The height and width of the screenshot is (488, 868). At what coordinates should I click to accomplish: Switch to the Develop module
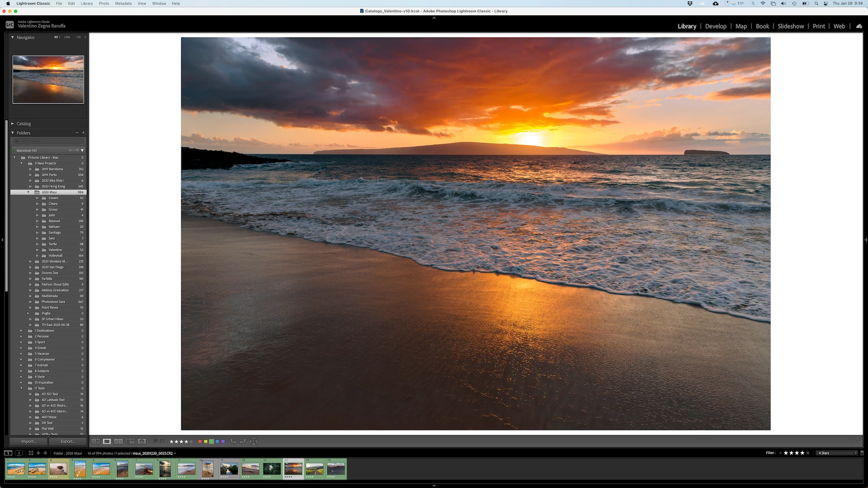tap(716, 26)
